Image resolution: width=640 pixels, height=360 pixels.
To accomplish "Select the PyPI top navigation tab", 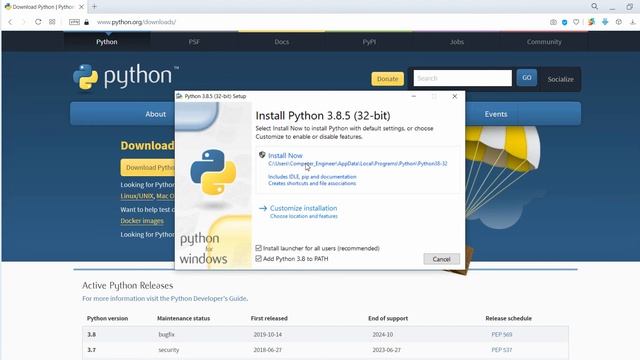I will (369, 42).
